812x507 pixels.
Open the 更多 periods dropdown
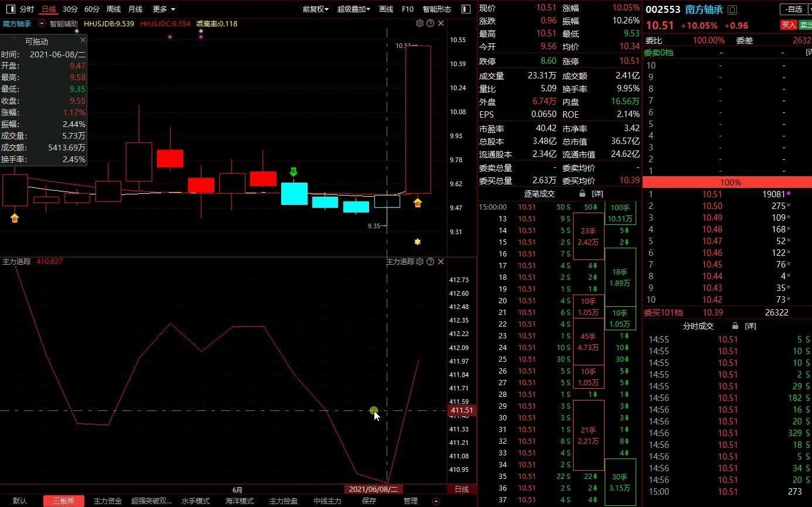tap(163, 9)
